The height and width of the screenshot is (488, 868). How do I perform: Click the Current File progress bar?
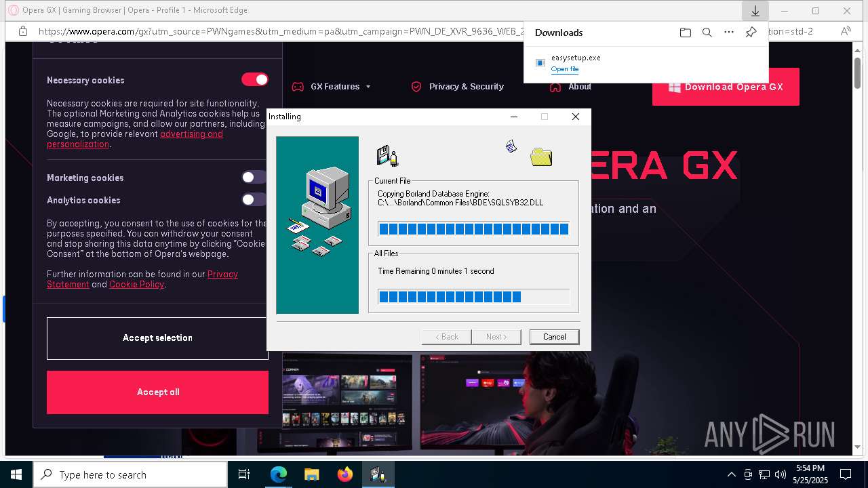(473, 229)
